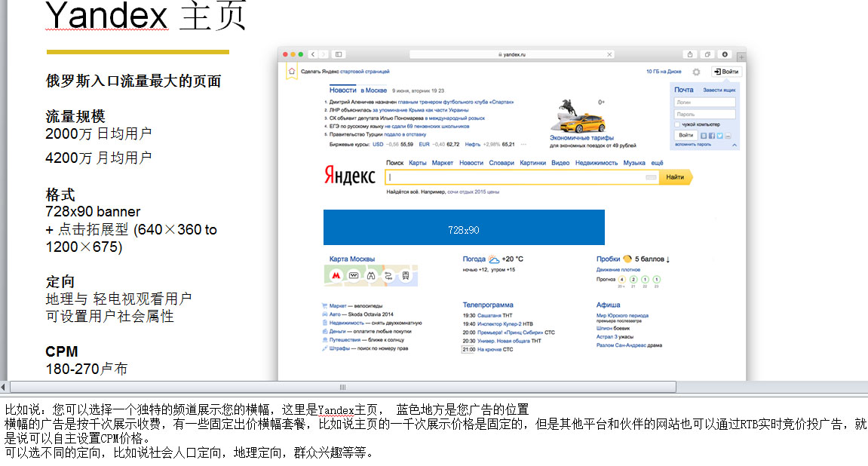Open Yandex settings gear icon
The width and height of the screenshot is (868, 466).
pos(696,72)
